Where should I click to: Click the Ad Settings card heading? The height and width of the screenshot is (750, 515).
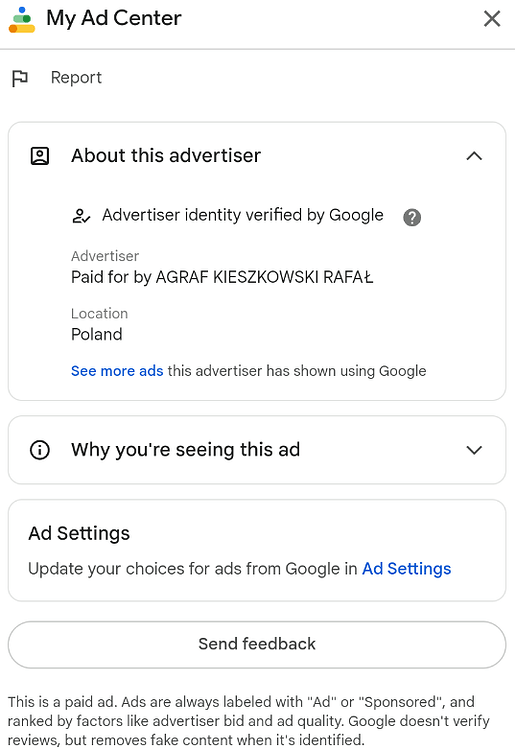(79, 533)
